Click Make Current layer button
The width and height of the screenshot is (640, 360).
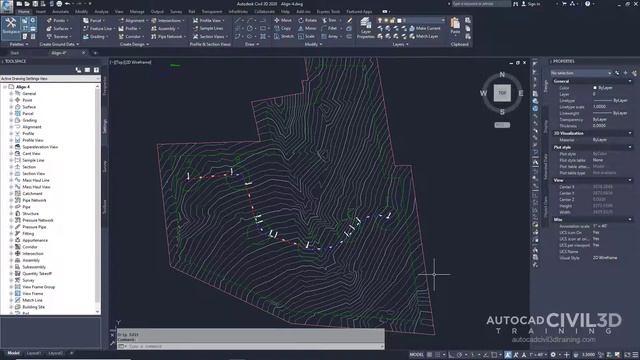[x=424, y=28]
